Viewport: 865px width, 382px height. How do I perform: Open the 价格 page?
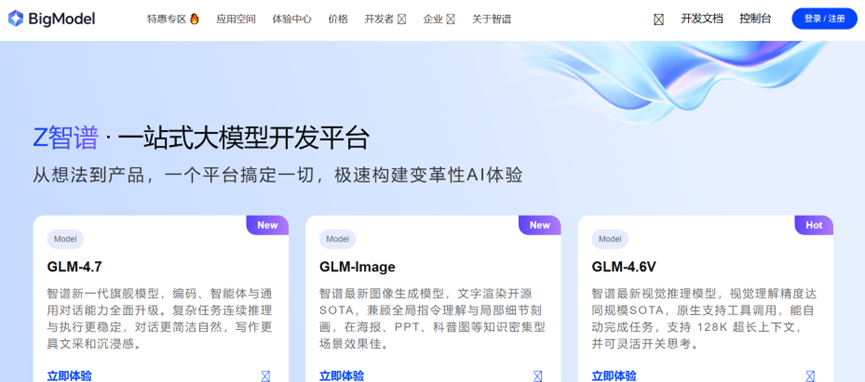(338, 19)
